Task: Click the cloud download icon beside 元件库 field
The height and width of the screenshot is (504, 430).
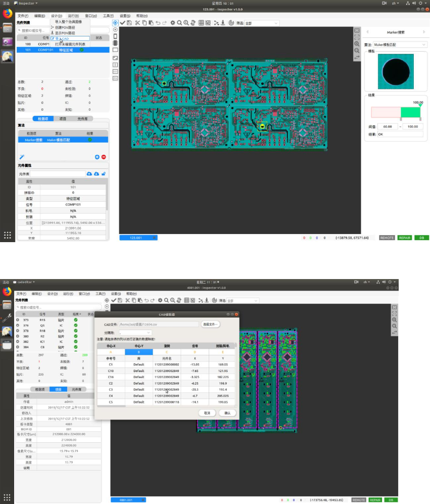Action: (x=97, y=174)
